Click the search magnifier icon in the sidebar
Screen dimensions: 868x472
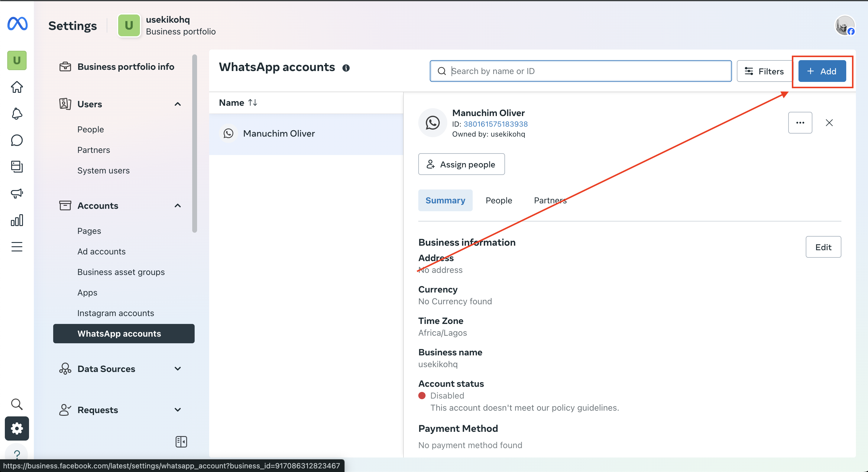tap(17, 404)
